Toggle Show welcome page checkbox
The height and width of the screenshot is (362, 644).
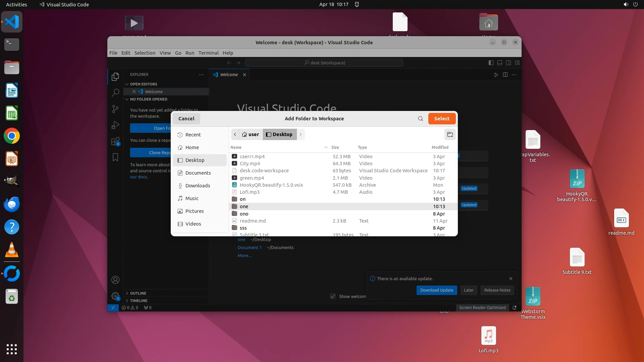tap(333, 296)
